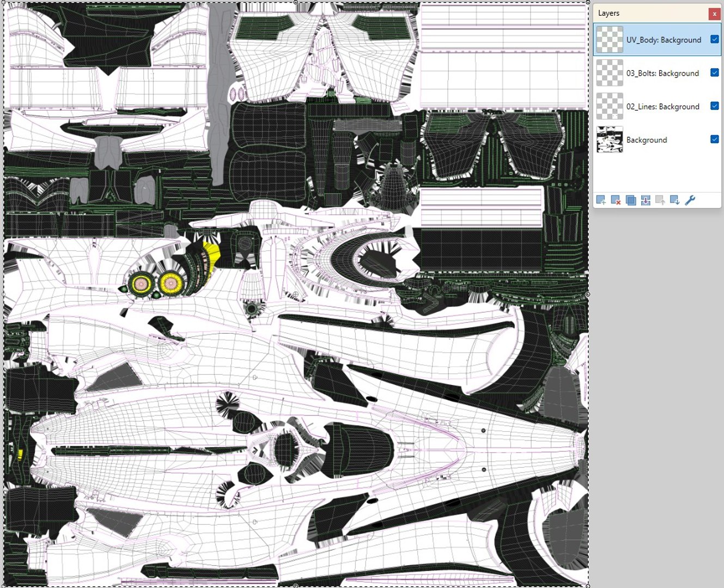
Task: Click the "UV_Body: Background" layer name
Action: click(x=664, y=40)
